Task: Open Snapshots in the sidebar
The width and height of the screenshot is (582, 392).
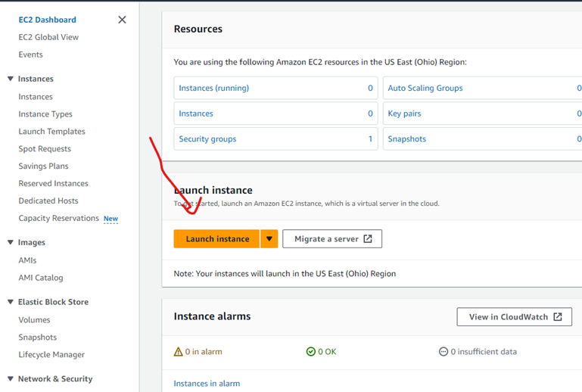Action: 38,337
